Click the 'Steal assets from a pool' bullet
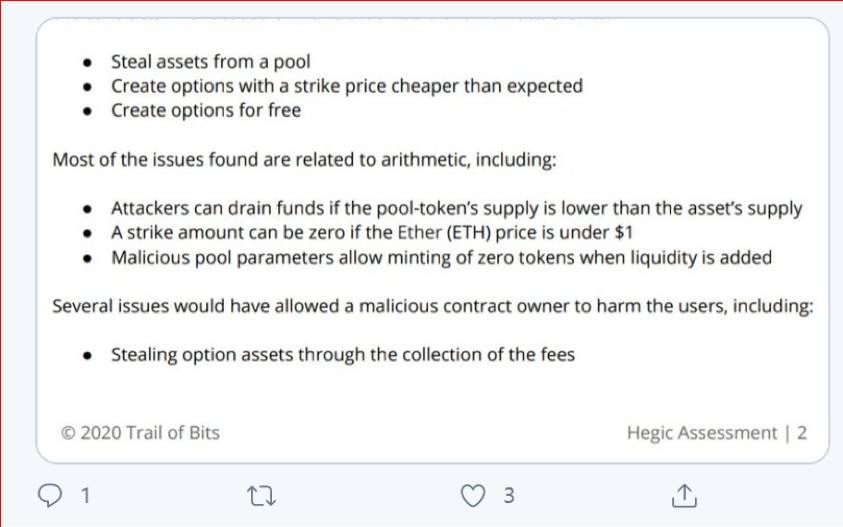Image resolution: width=843 pixels, height=527 pixels. click(x=211, y=62)
